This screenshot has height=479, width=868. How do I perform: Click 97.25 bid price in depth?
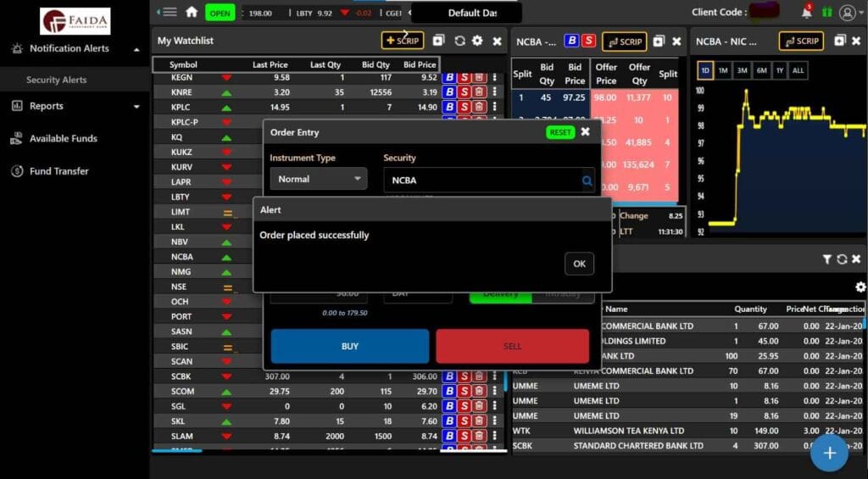(x=574, y=97)
